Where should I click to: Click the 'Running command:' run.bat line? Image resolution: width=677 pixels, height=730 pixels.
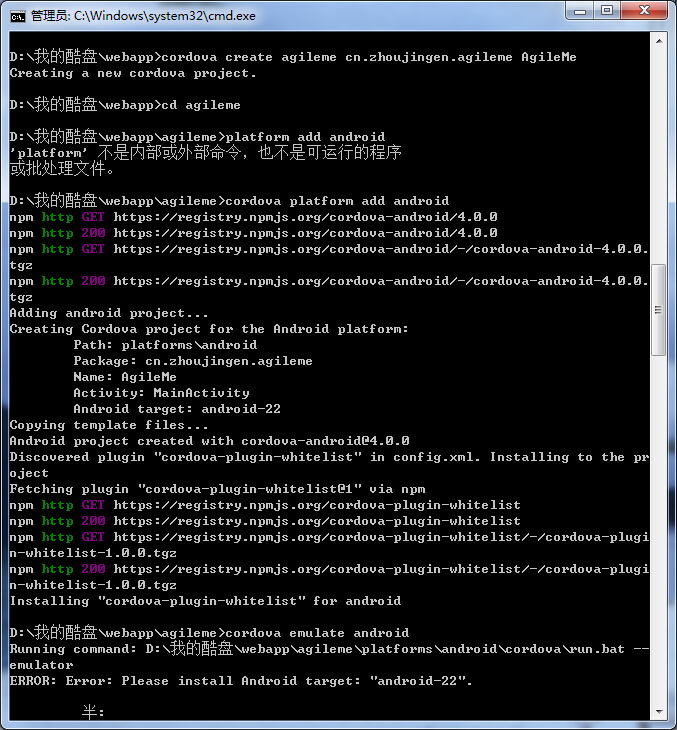pyautogui.click(x=329, y=657)
